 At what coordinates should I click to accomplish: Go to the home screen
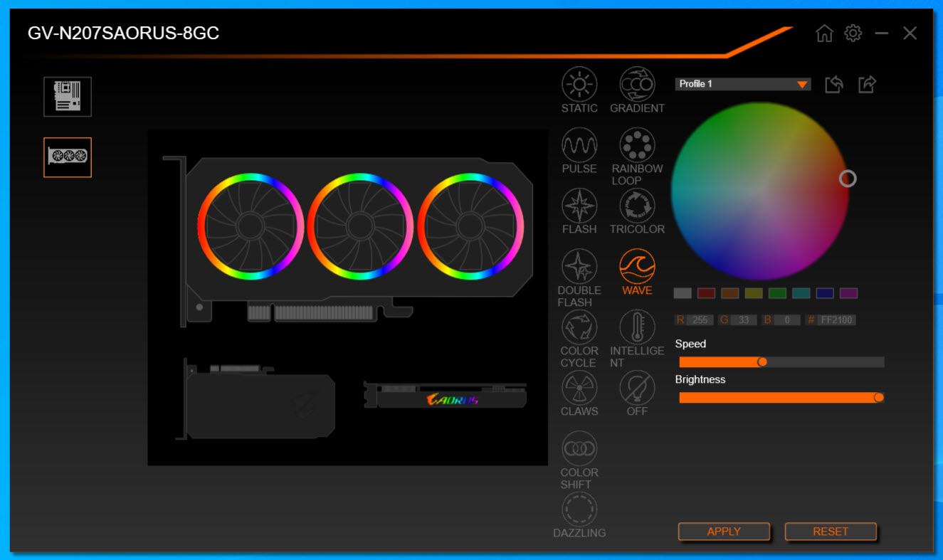click(824, 33)
